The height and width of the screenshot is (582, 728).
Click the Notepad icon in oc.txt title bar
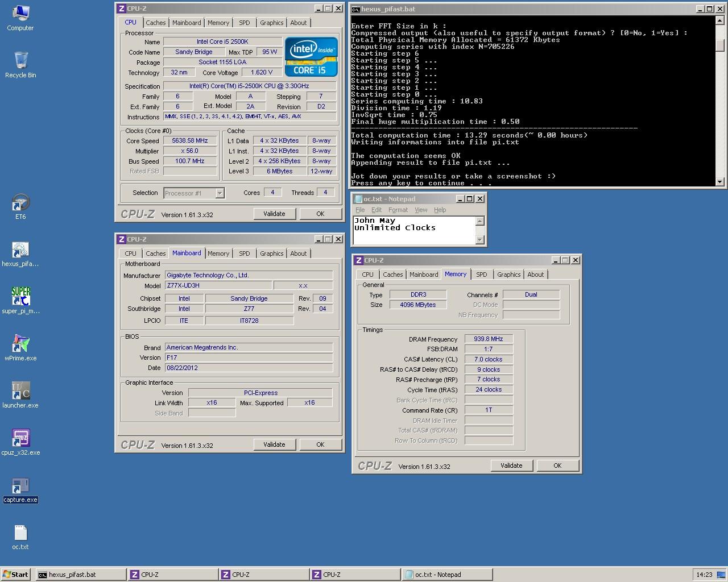(358, 199)
